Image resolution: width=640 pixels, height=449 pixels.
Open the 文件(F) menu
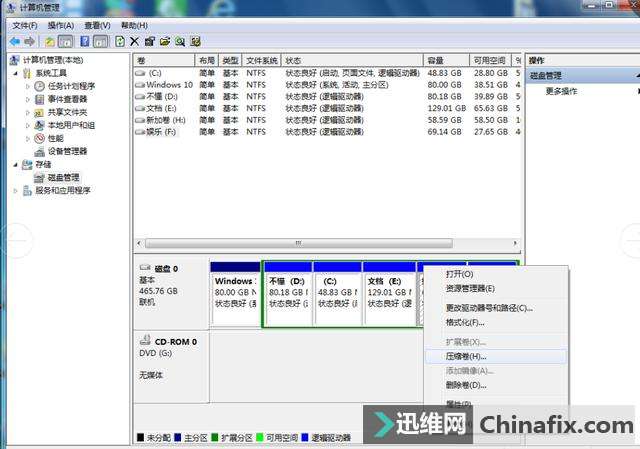coord(24,26)
